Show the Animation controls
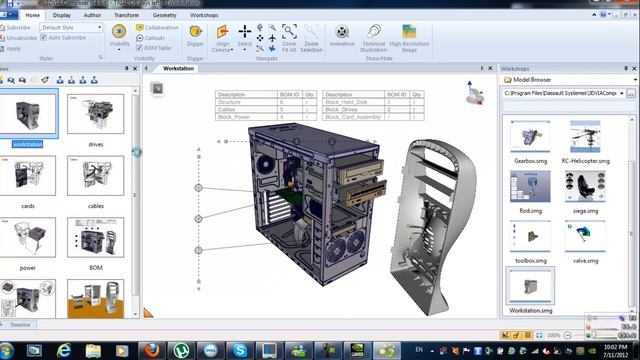The height and width of the screenshot is (360, 640). [x=342, y=36]
